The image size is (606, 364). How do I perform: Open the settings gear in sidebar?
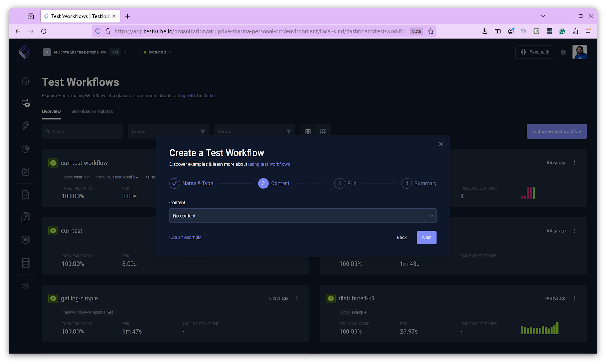tap(25, 286)
